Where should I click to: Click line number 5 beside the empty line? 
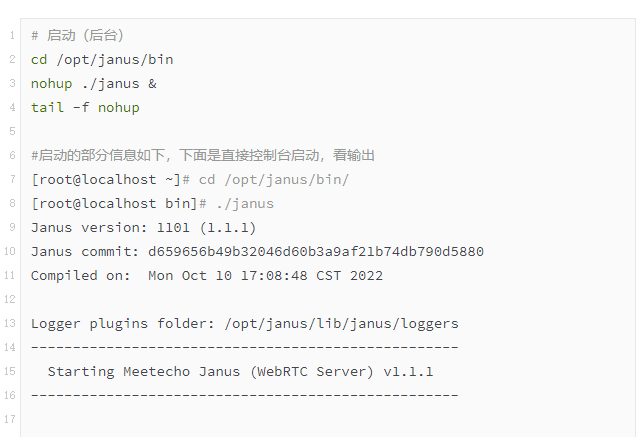coord(12,132)
